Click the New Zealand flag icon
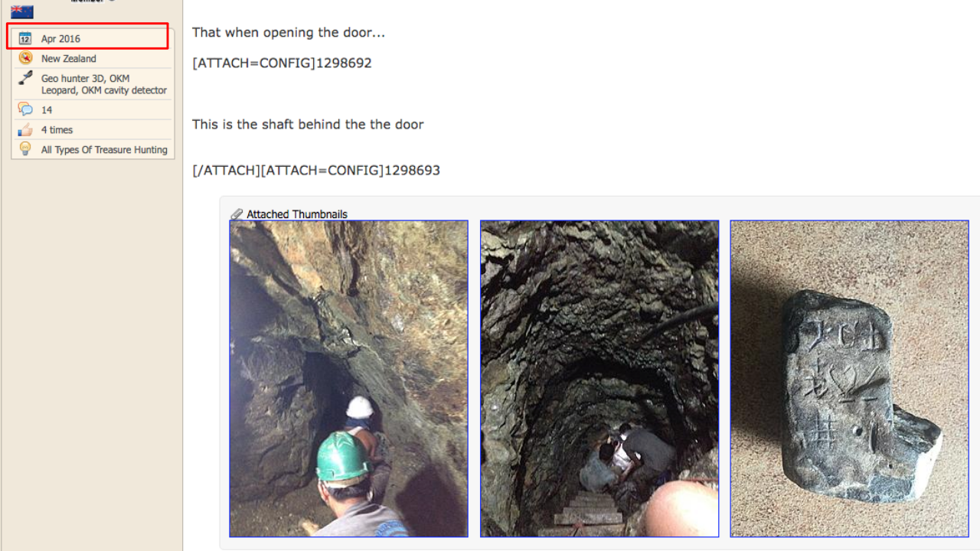Image resolution: width=980 pixels, height=551 pixels. 22,12
